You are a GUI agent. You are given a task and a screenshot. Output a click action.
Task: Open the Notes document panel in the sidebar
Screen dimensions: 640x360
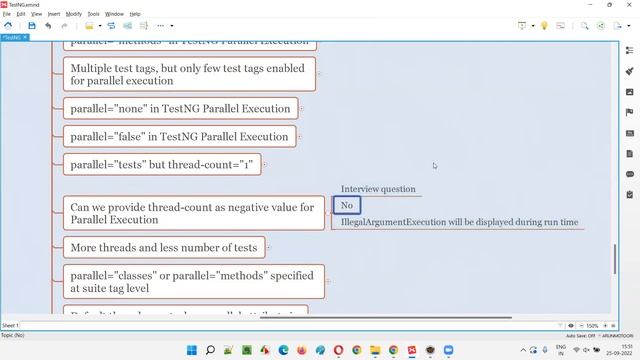coord(629,153)
